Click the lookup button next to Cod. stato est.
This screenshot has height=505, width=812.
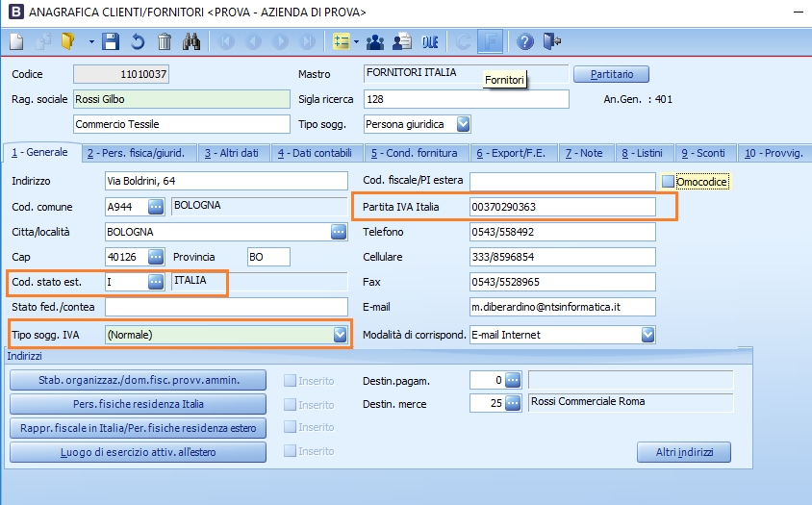[155, 282]
